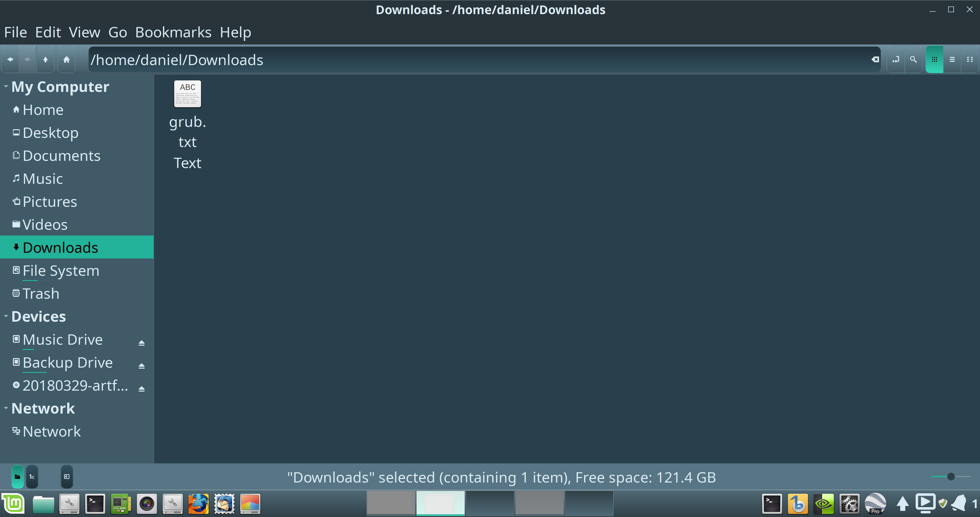Switch to icon view
This screenshot has height=517, width=980.
pyautogui.click(x=934, y=59)
